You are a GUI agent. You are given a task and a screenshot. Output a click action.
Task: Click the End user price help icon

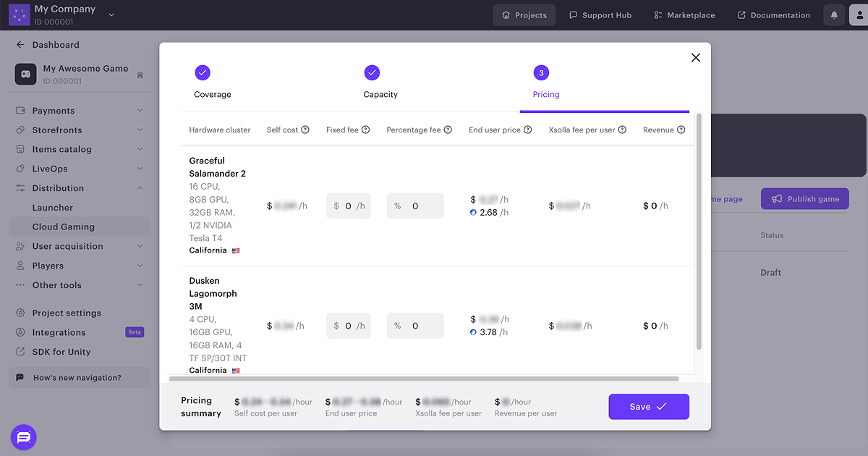coord(527,130)
